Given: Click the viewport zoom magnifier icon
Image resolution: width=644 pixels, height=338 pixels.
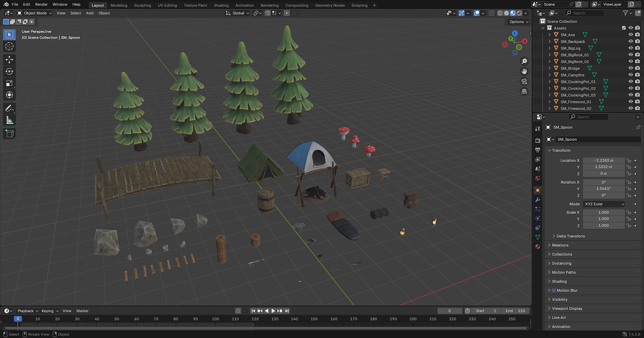Looking at the screenshot, I should pos(524,61).
